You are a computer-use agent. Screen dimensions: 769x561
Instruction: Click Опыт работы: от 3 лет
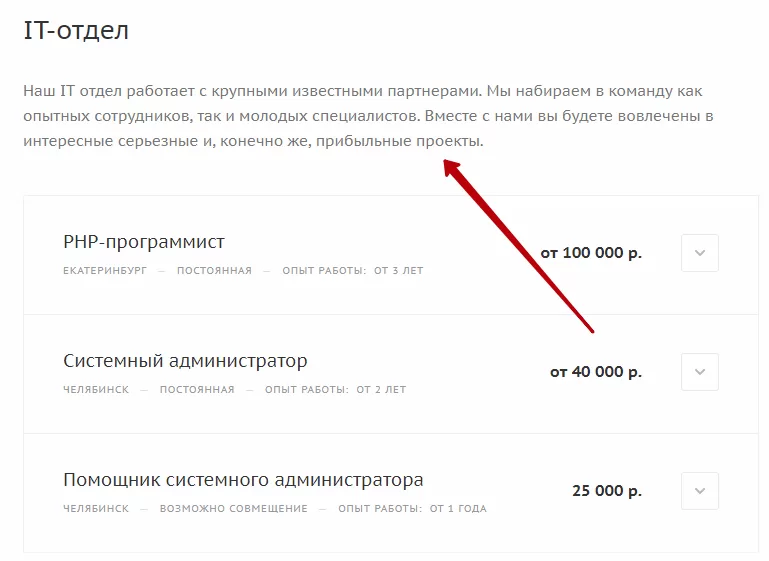[353, 271]
